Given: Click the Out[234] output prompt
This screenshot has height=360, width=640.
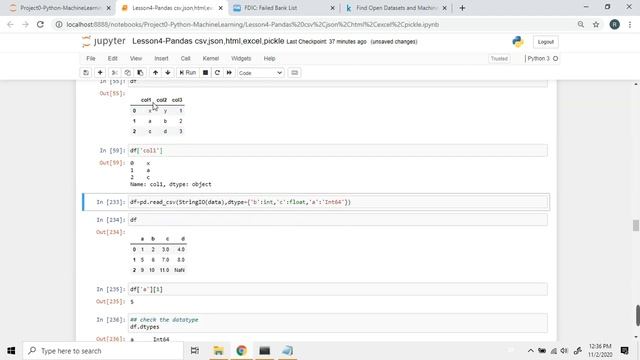Looking at the screenshot, I should [110, 232].
